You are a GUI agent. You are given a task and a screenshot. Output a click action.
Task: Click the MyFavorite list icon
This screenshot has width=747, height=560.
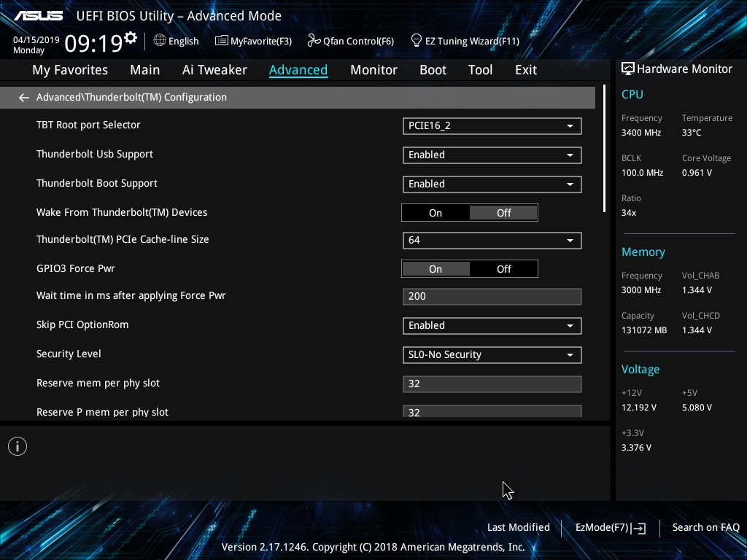[x=221, y=41]
